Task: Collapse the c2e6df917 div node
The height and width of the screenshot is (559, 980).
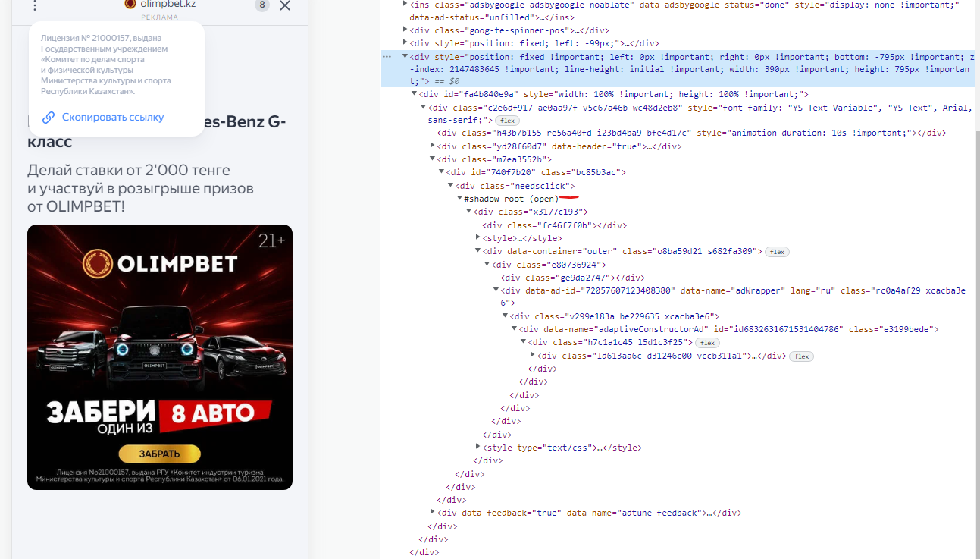Action: click(x=423, y=108)
